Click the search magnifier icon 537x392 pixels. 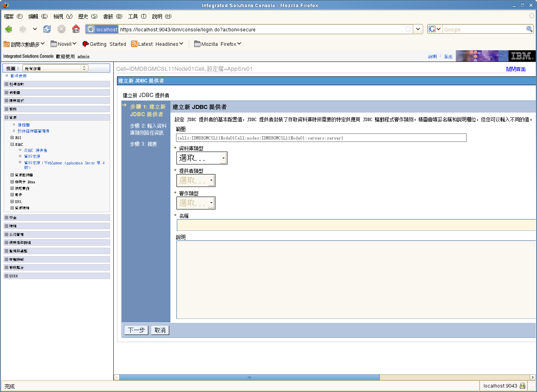(x=529, y=29)
